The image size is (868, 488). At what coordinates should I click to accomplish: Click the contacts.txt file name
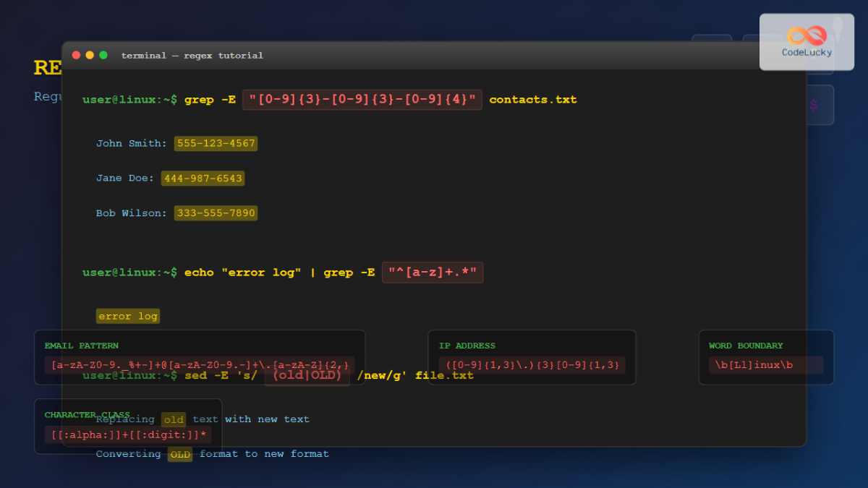tap(533, 100)
